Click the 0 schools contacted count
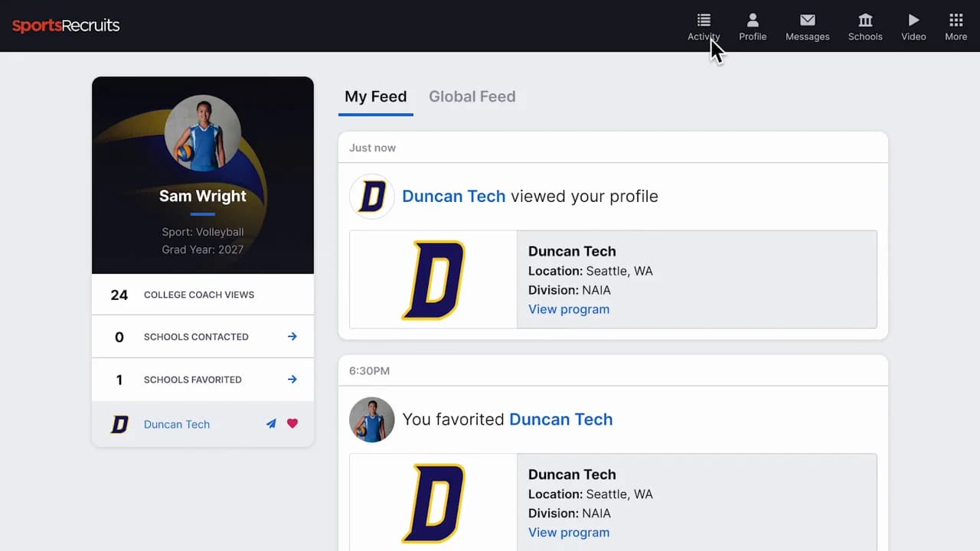The width and height of the screenshot is (980, 551). (119, 337)
